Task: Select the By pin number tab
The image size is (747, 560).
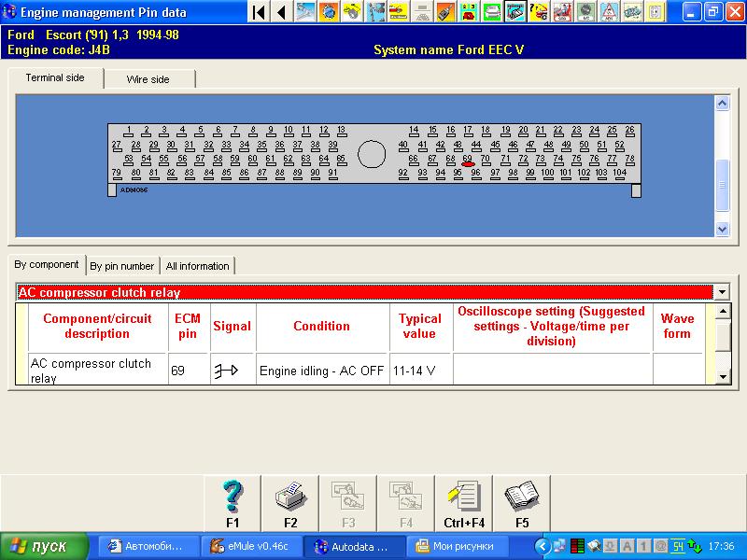Action: pyautogui.click(x=122, y=266)
